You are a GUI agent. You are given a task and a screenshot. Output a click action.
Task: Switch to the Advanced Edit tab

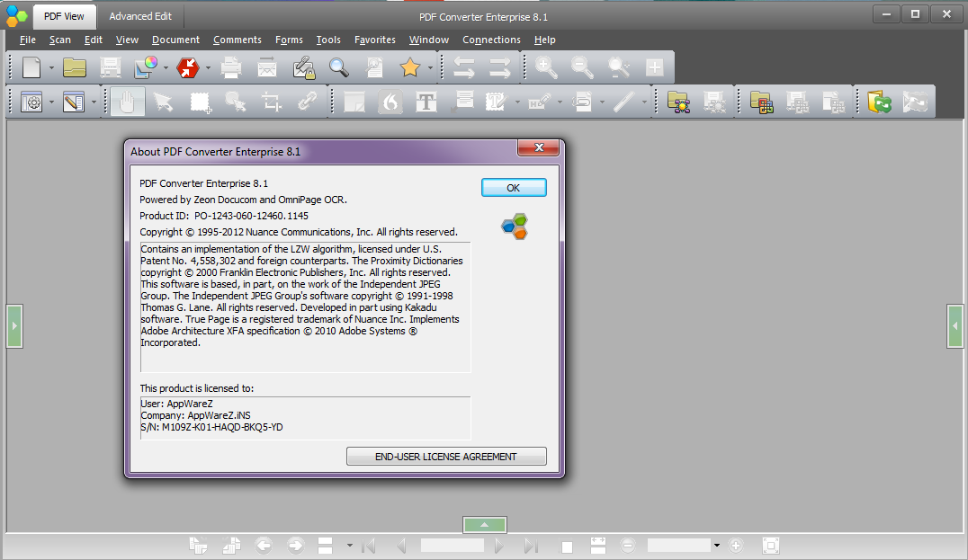tap(140, 17)
